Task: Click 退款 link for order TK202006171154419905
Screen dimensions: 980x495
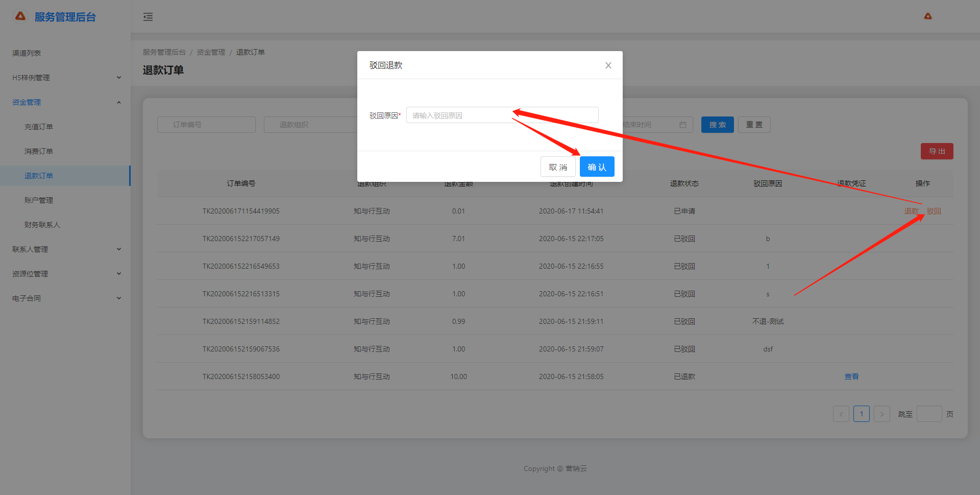Action: (912, 211)
